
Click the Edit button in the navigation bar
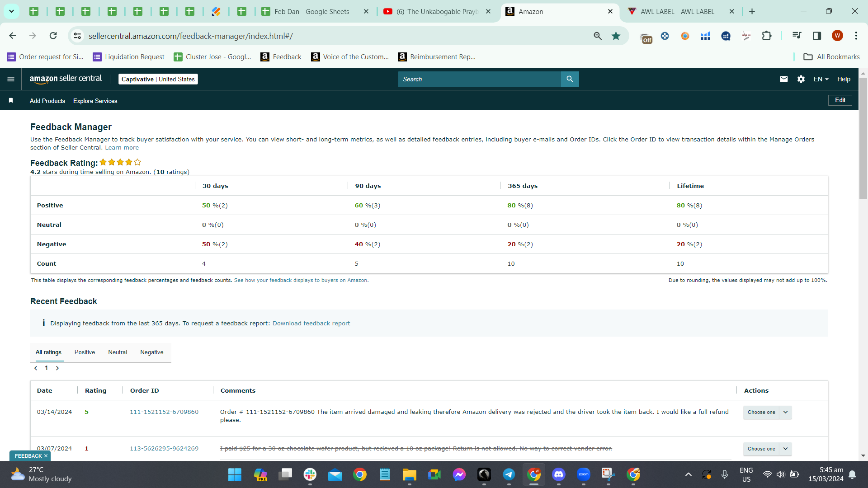[x=840, y=100]
